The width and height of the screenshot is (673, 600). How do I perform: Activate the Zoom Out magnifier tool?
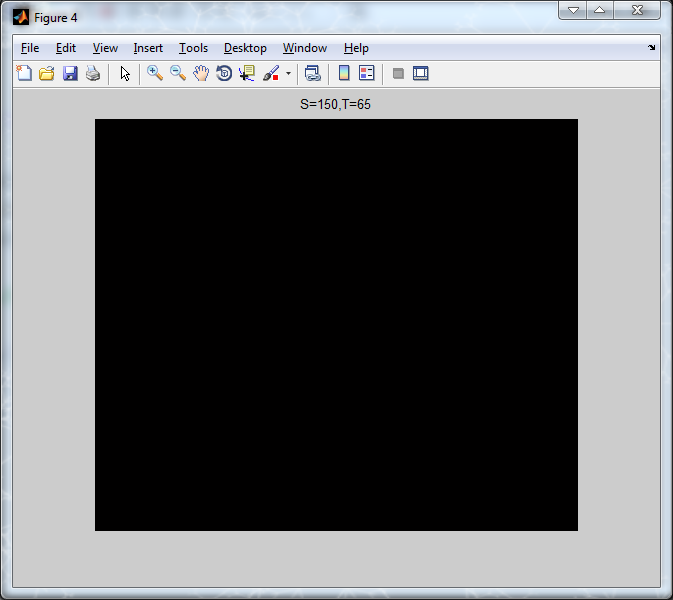(178, 73)
